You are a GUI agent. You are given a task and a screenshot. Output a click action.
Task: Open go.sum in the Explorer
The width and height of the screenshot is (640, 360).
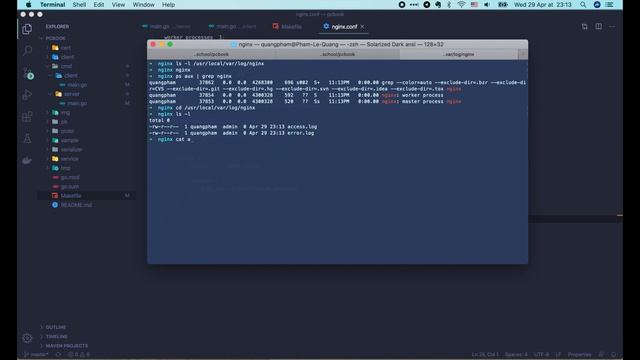70,187
